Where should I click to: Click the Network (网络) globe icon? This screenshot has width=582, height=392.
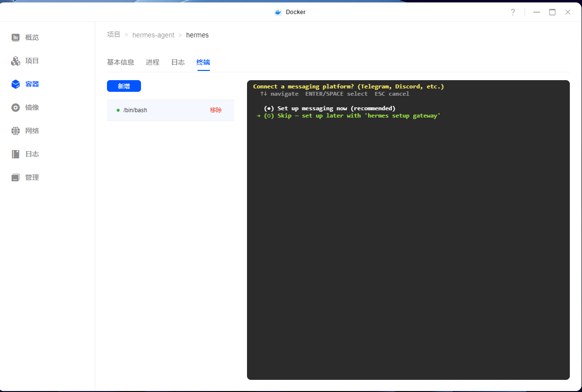[16, 131]
